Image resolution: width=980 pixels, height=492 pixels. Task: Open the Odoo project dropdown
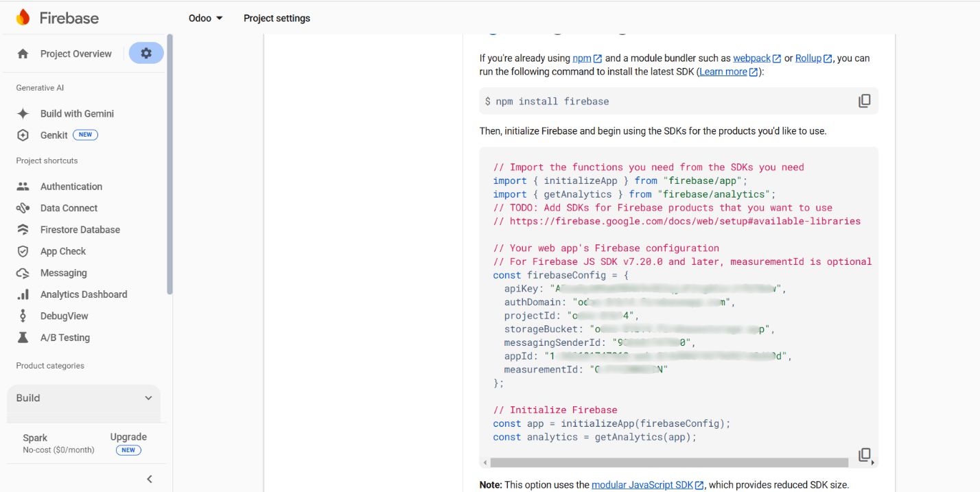206,18
